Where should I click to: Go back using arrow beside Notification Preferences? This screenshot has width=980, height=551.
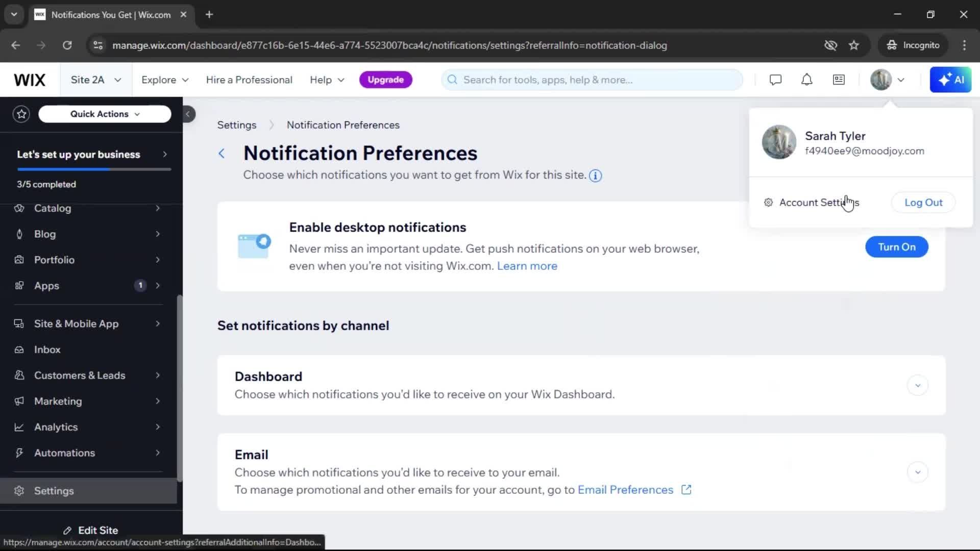222,154
